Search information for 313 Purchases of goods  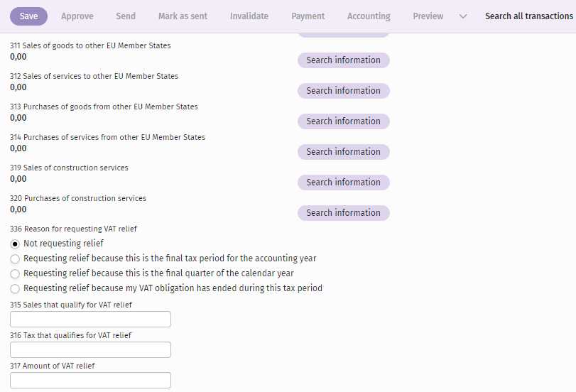344,121
